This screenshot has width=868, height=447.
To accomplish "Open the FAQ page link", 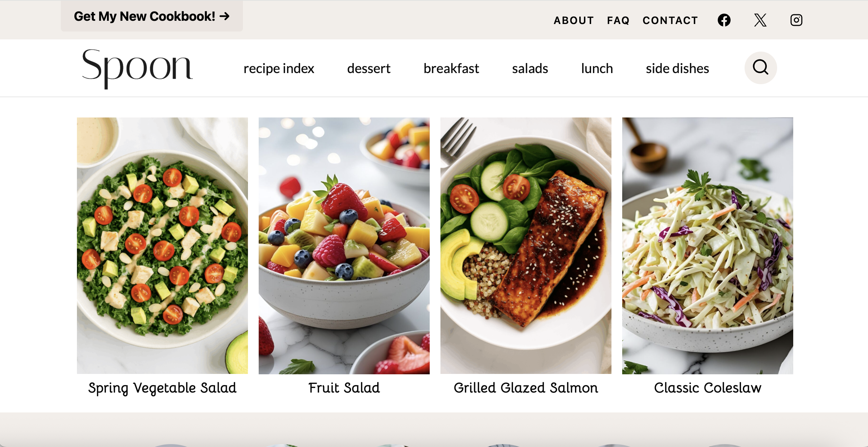I will tap(618, 20).
